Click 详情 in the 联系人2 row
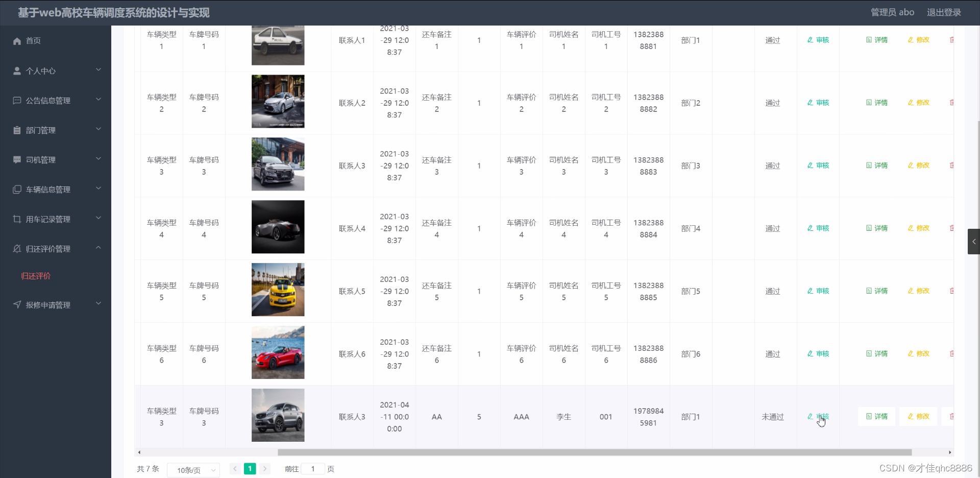 [877, 103]
